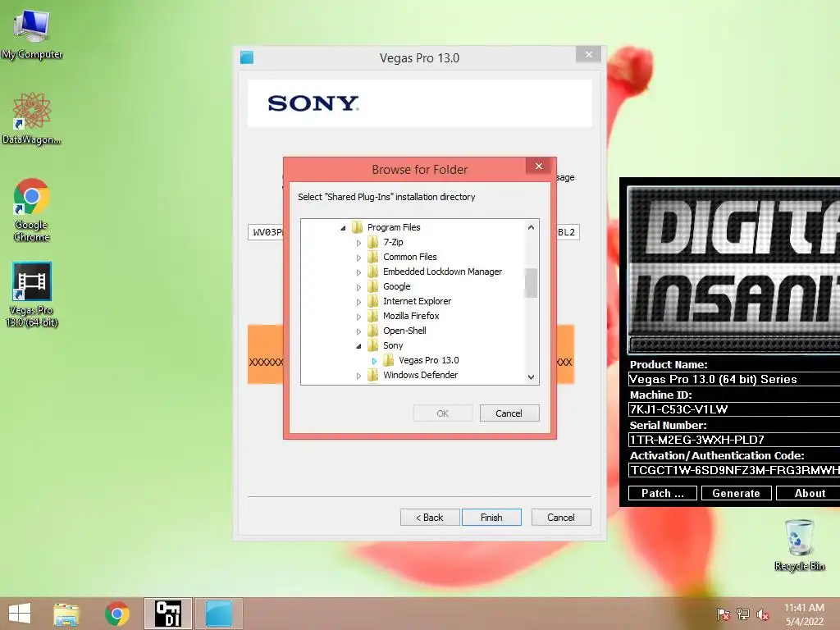Click the 7-Zip folder icon

[x=373, y=242]
